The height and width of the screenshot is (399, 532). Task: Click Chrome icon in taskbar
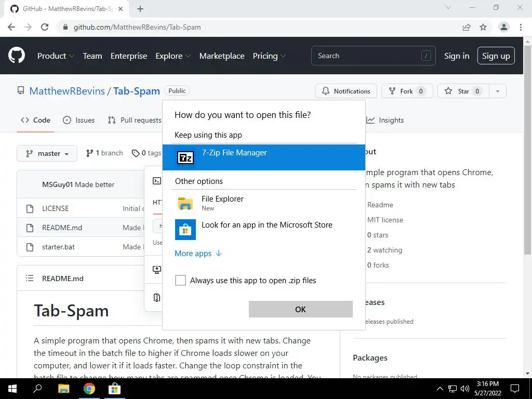point(89,389)
